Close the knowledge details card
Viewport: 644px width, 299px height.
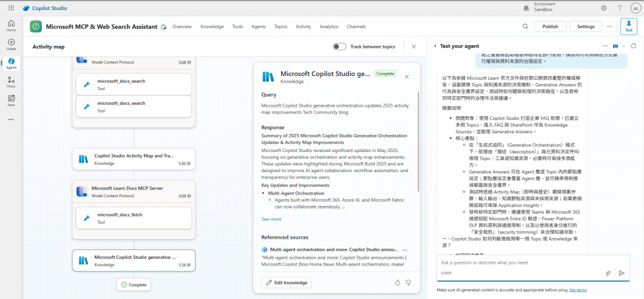(407, 77)
